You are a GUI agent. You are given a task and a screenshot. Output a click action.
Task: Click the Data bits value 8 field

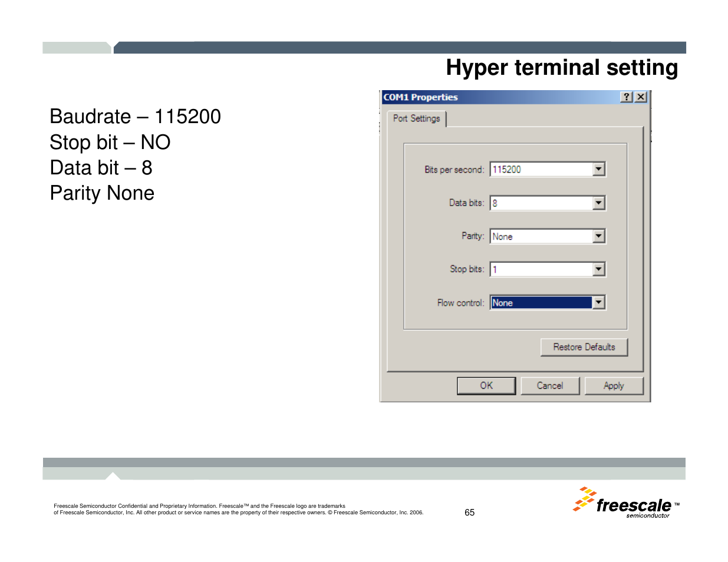541,203
